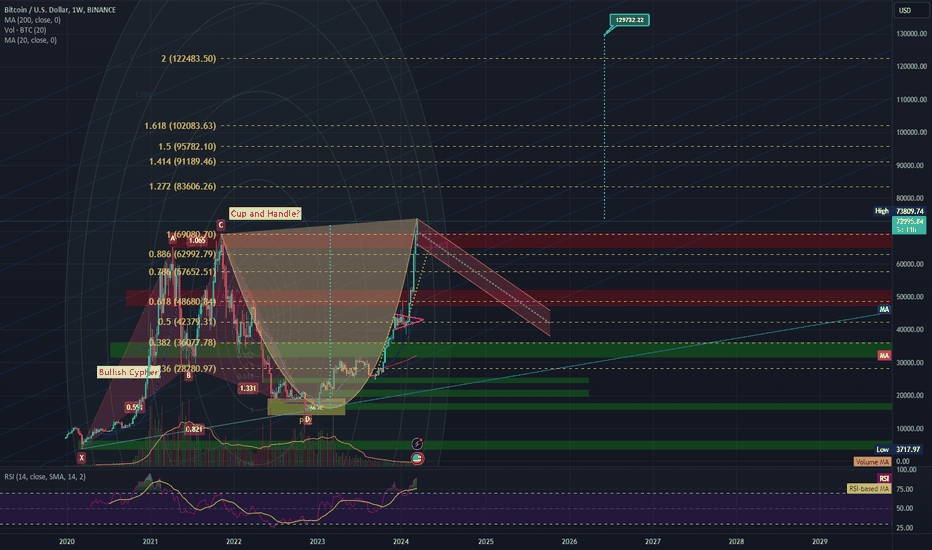Click the lightning bolt event icon

click(417, 444)
